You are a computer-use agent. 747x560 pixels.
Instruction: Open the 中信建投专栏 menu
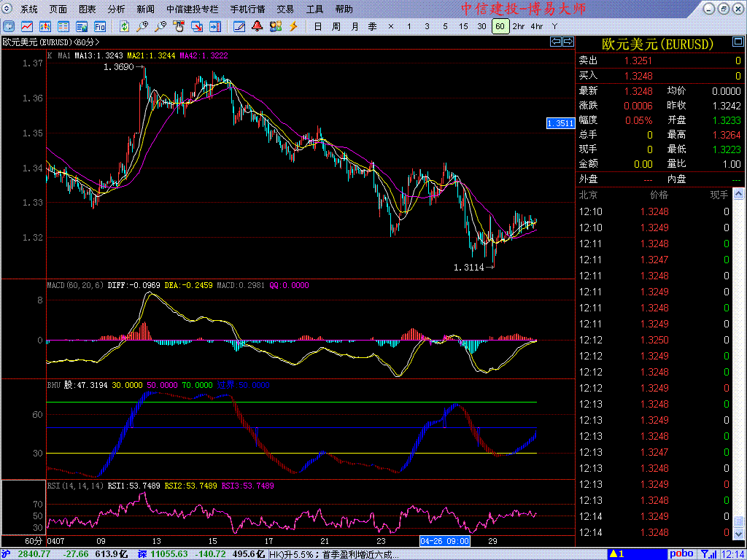[192, 9]
